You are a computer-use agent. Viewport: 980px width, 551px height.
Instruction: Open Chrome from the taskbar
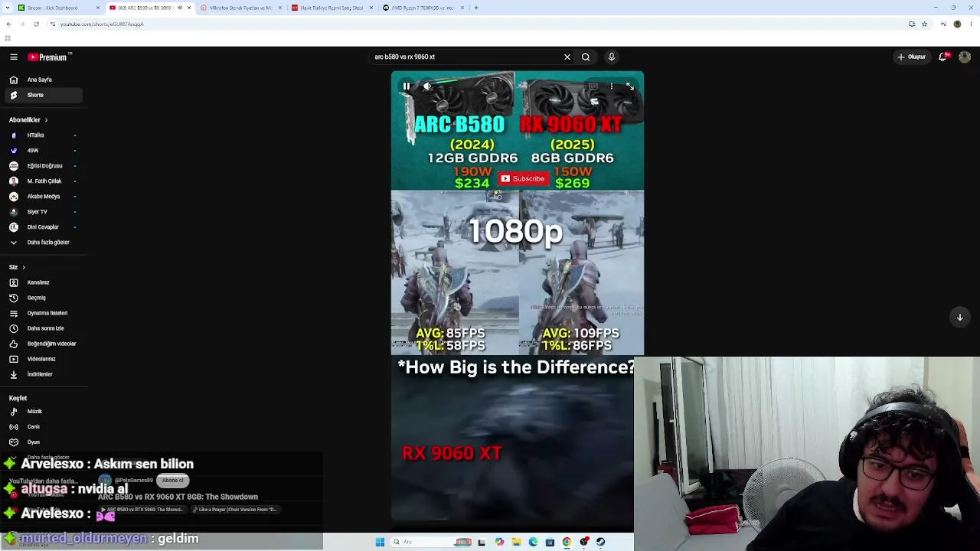567,543
